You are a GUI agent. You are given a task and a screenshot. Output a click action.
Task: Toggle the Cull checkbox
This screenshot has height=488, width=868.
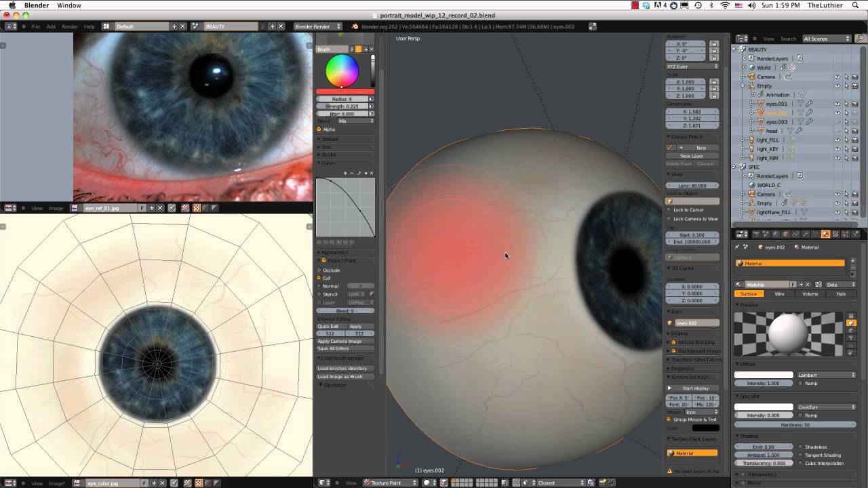[x=319, y=278]
